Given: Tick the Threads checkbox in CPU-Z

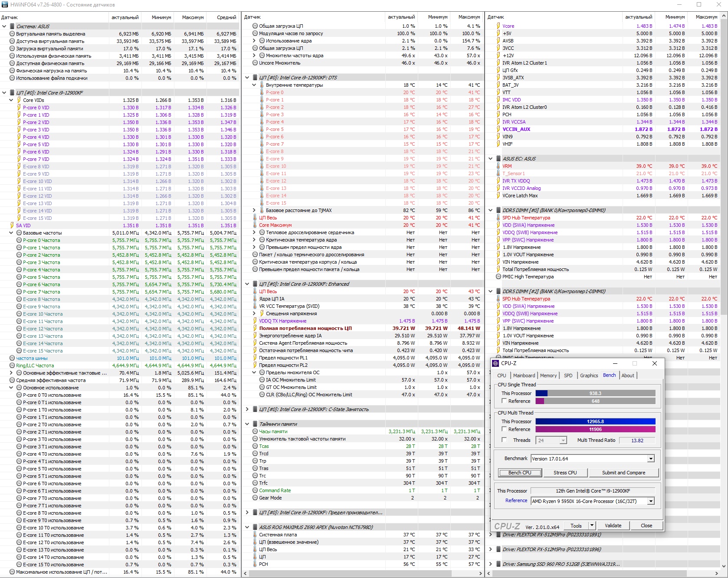Looking at the screenshot, I should (x=504, y=440).
